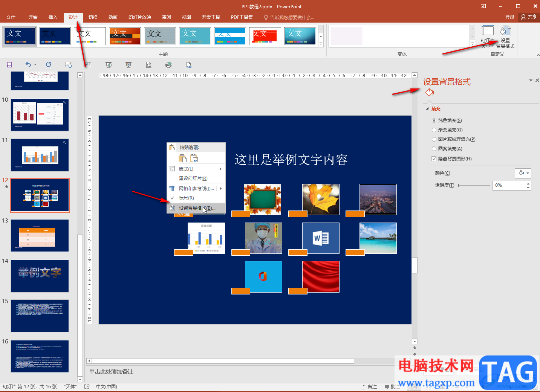The height and width of the screenshot is (392, 540).
Task: Toggle 标尺 ruler check item in context menu
Action: pyautogui.click(x=196, y=198)
